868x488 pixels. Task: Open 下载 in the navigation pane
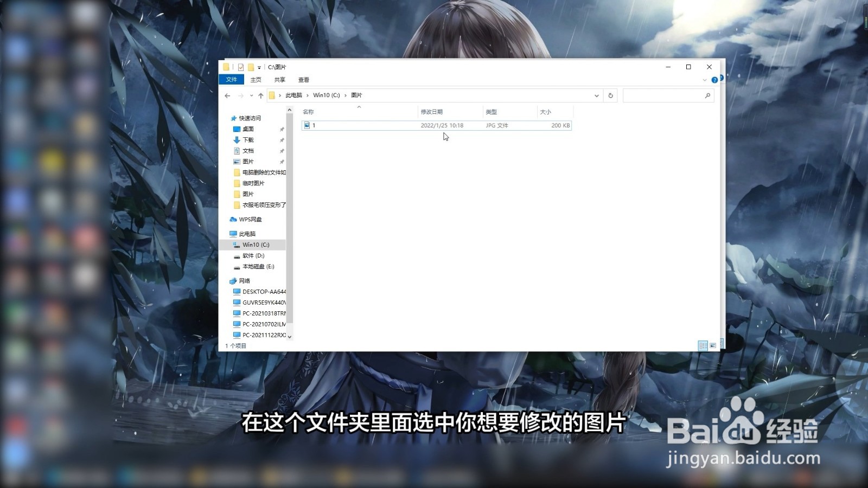pos(248,140)
